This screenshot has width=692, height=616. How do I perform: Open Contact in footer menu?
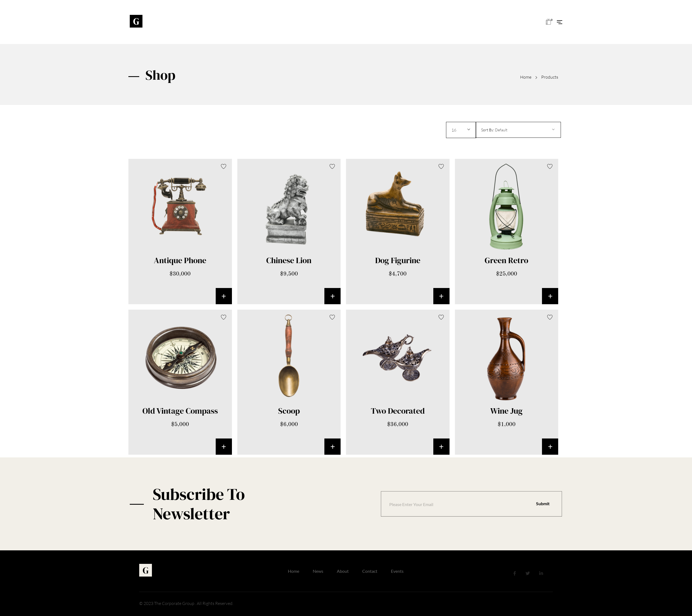(370, 571)
